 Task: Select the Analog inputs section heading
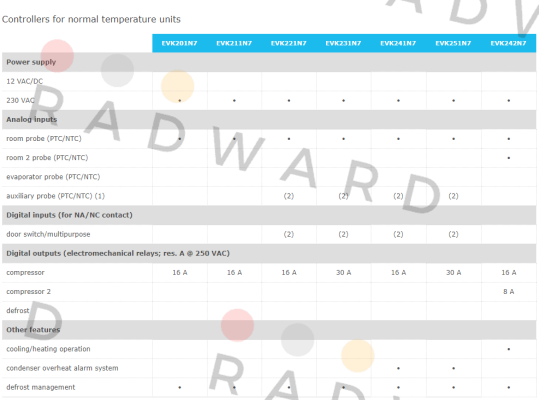click(x=32, y=119)
